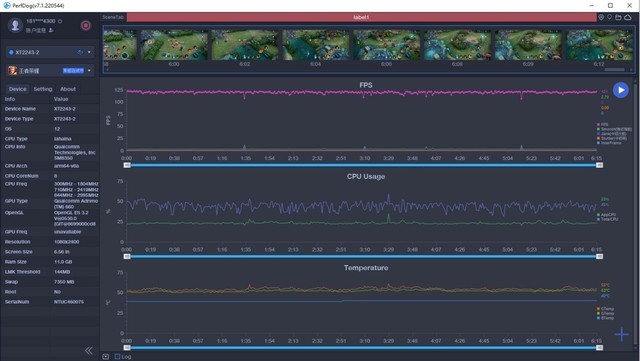Toggle Smooth series in FPS legend

pos(614,129)
